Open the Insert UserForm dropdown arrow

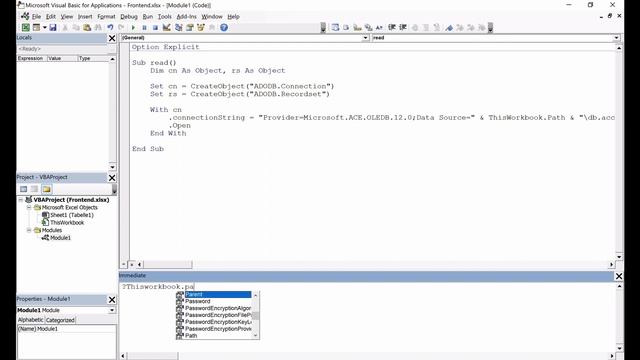pyautogui.click(x=44, y=27)
